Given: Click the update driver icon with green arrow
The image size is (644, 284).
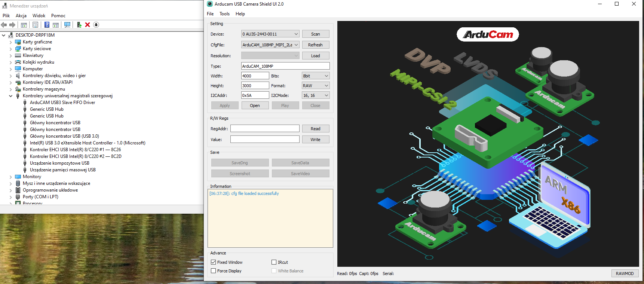Looking at the screenshot, I should [x=79, y=25].
